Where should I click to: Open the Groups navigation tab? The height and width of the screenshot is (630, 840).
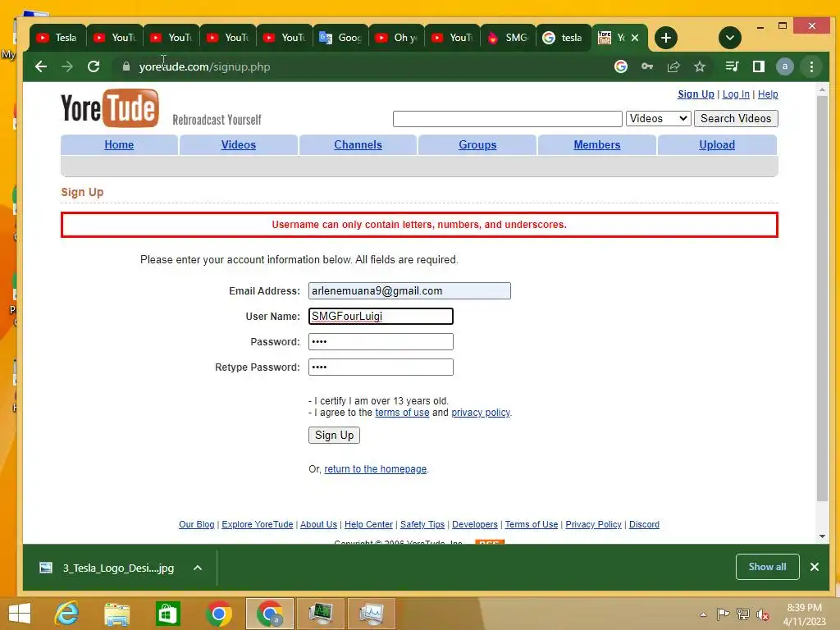coord(477,144)
